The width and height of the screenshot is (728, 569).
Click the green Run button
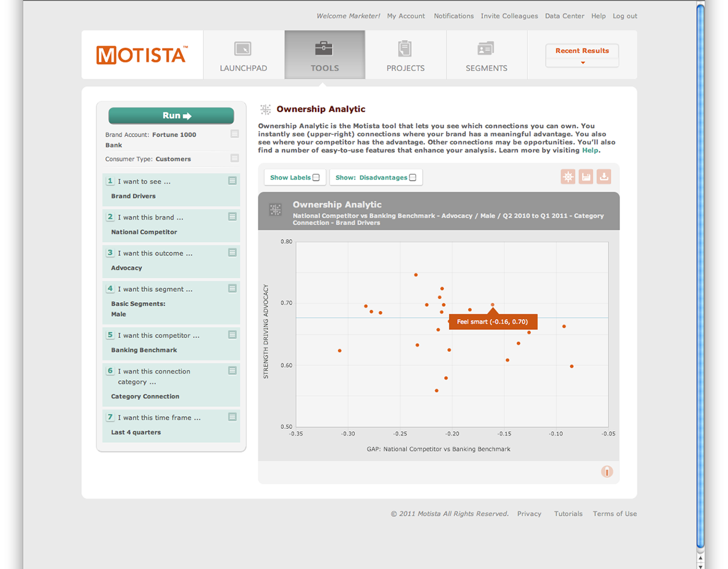(x=171, y=116)
